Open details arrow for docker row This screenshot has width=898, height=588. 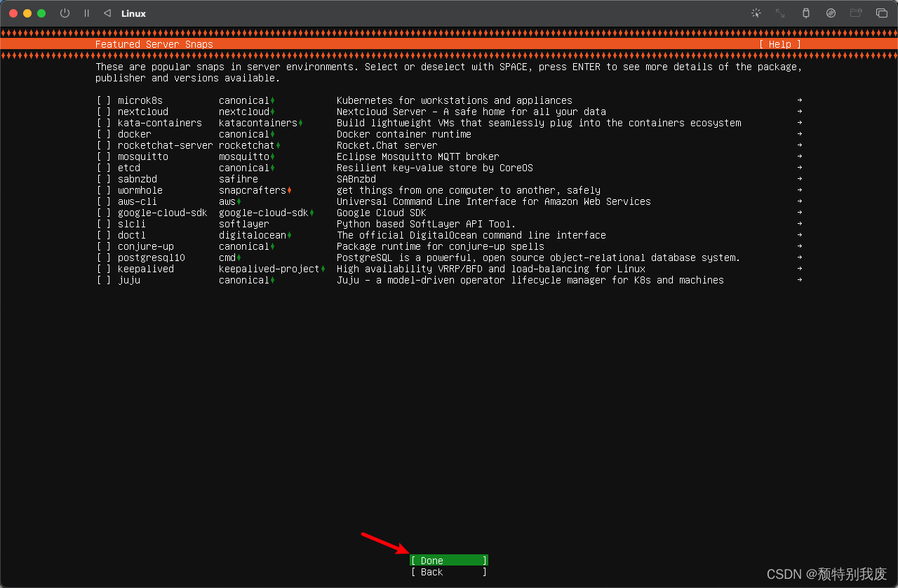point(800,134)
